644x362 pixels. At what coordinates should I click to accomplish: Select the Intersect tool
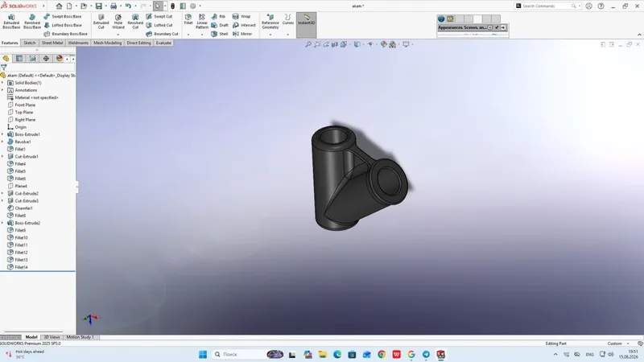click(x=244, y=25)
